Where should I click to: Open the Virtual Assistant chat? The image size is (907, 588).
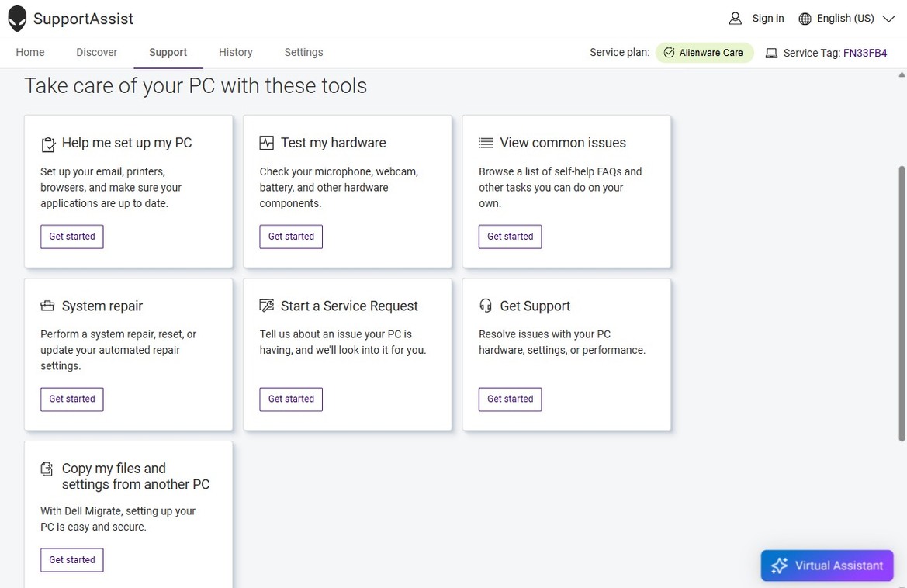tap(827, 566)
